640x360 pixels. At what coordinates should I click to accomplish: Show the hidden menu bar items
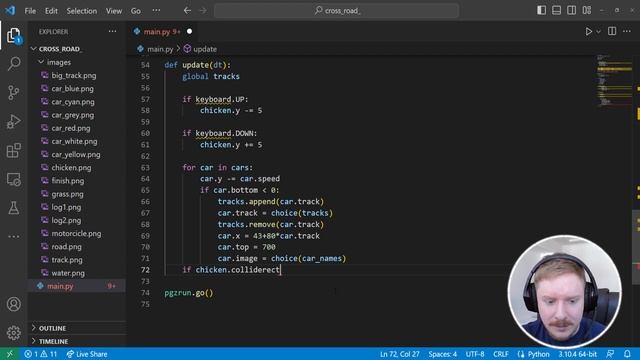coord(156,11)
